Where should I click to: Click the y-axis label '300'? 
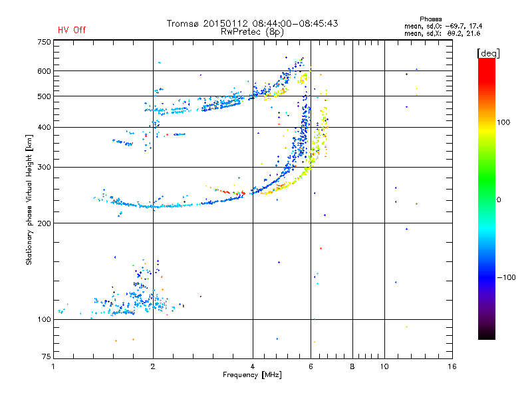point(44,168)
